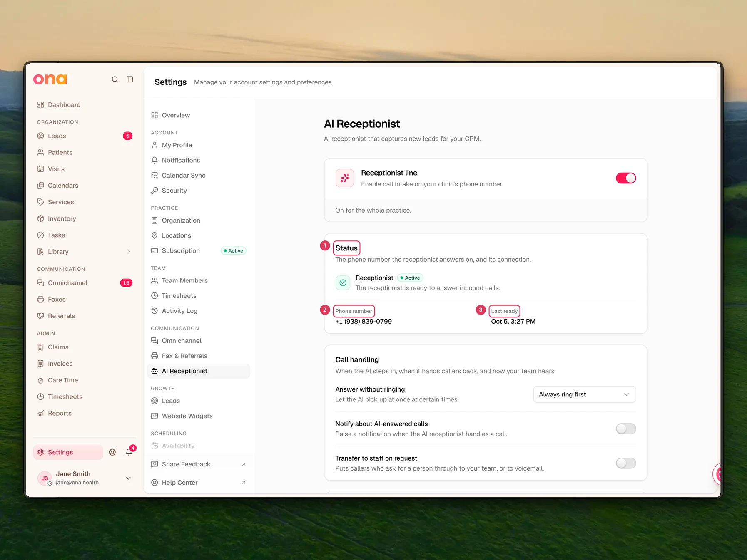Select Fax & Referrals settings
747x560 pixels.
[x=199, y=356]
